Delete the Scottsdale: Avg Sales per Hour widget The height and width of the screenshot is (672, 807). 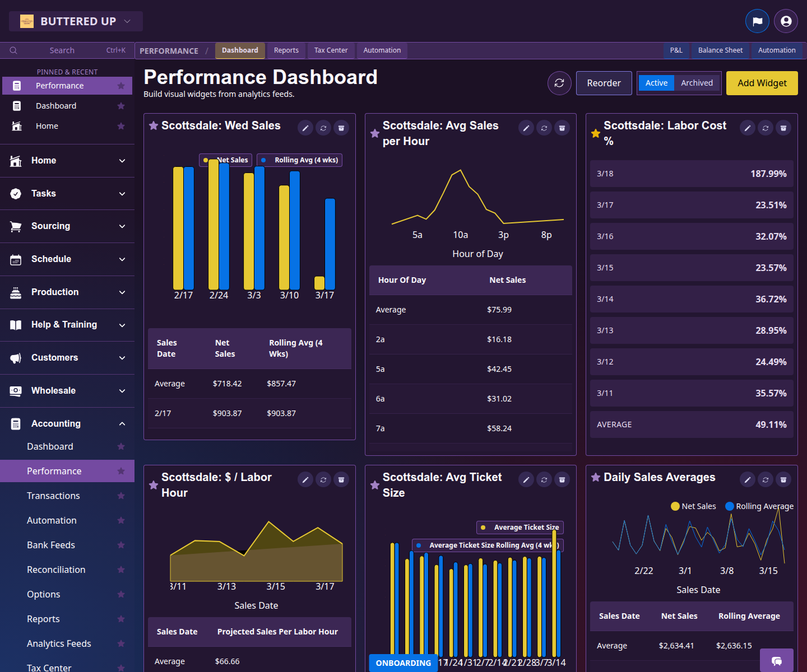(562, 128)
